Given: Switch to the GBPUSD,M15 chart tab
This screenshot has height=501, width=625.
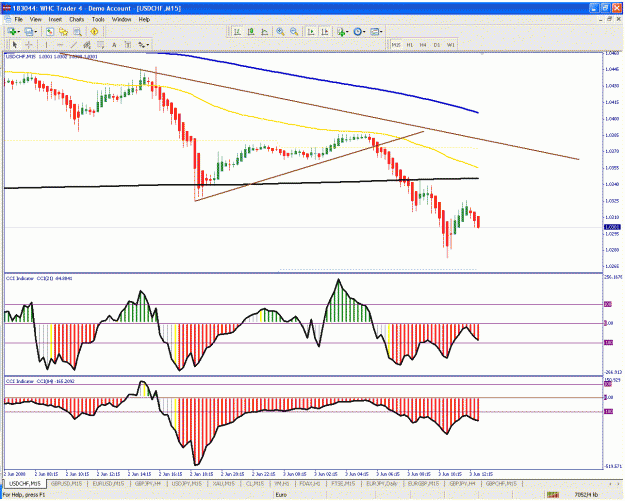Looking at the screenshot, I should (x=66, y=483).
